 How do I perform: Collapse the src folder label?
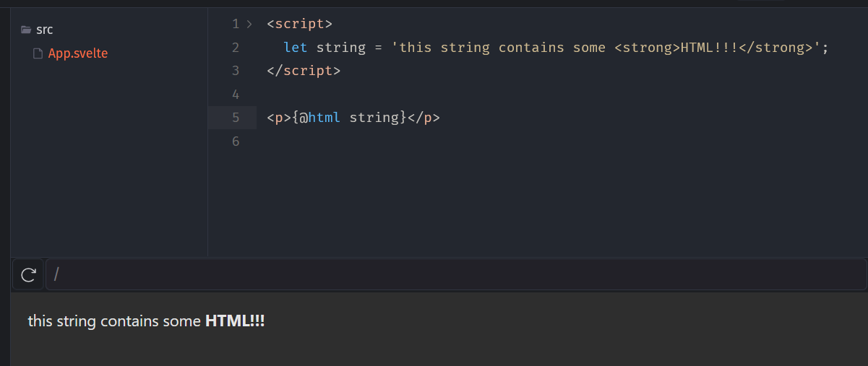pyautogui.click(x=45, y=30)
